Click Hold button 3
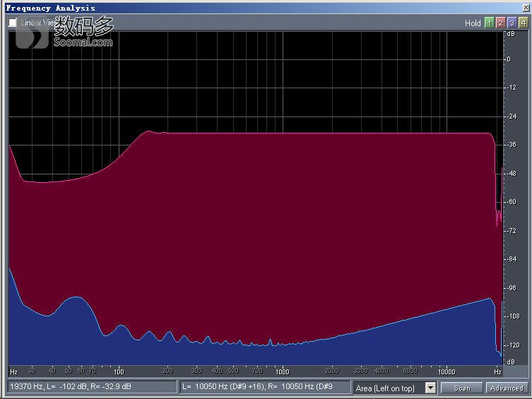Screen dimensions: 532x399 tap(512, 23)
